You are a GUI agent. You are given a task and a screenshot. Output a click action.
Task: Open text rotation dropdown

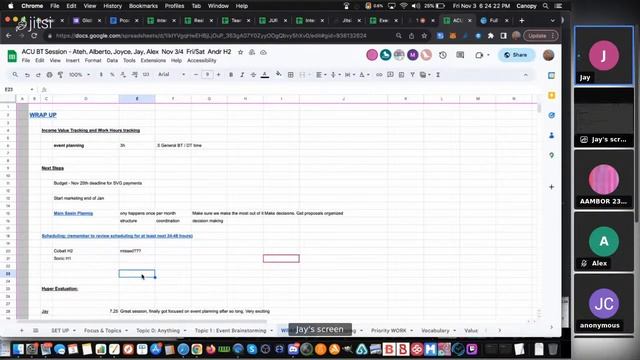363,75
